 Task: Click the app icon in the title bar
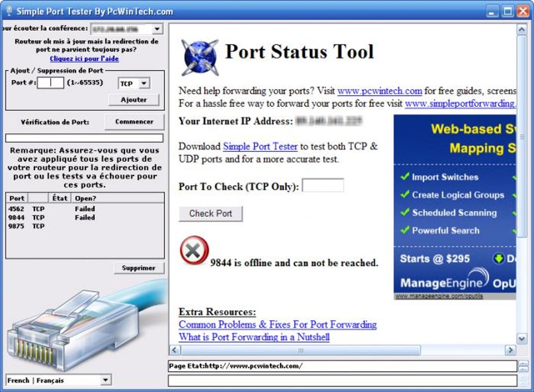coord(9,11)
